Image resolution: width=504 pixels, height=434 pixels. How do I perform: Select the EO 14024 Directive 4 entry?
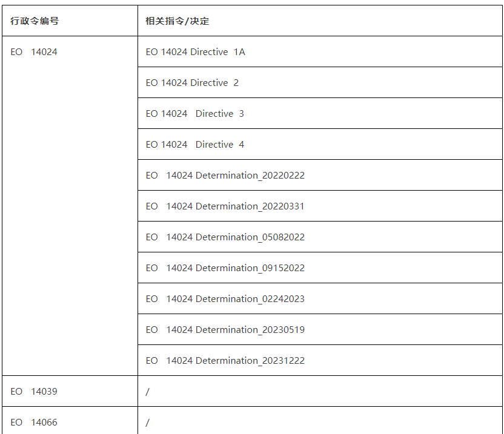[195, 145]
